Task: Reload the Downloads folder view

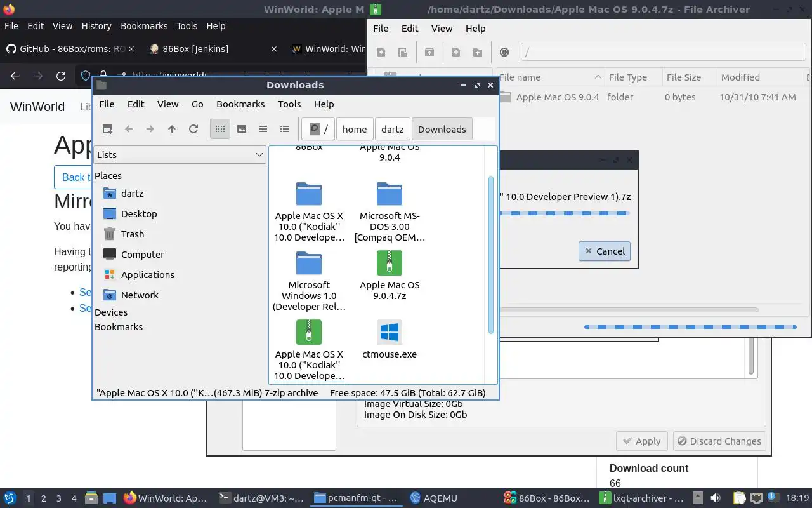Action: tap(193, 129)
